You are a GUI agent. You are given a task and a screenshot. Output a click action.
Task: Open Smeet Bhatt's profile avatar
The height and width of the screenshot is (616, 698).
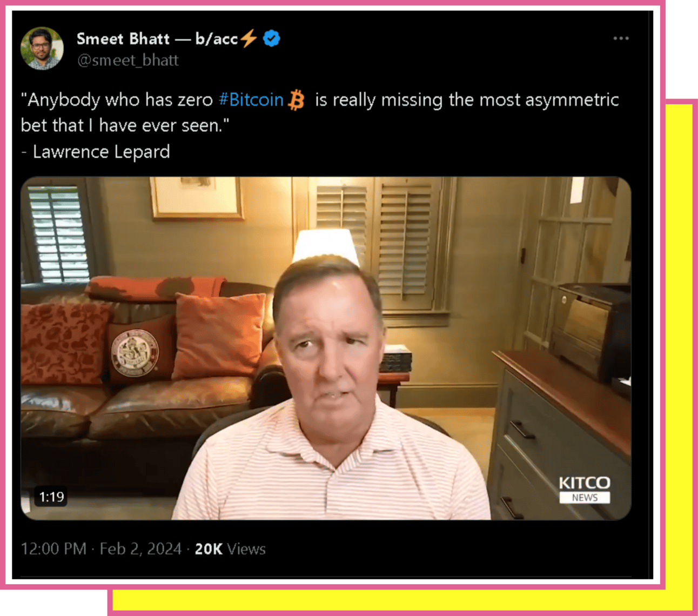point(42,49)
